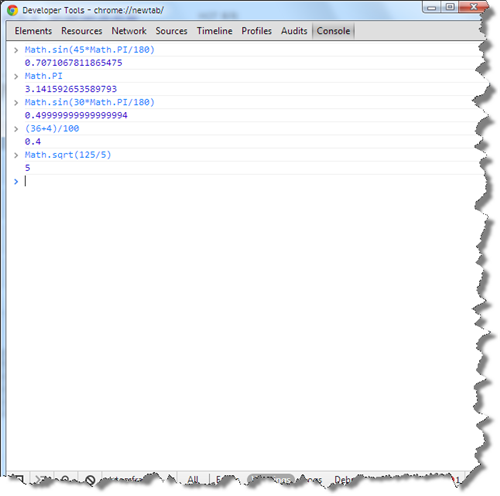The image size is (500, 496).
Task: Click the dock-to-window icon at bottom left
Action: pyautogui.click(x=19, y=480)
